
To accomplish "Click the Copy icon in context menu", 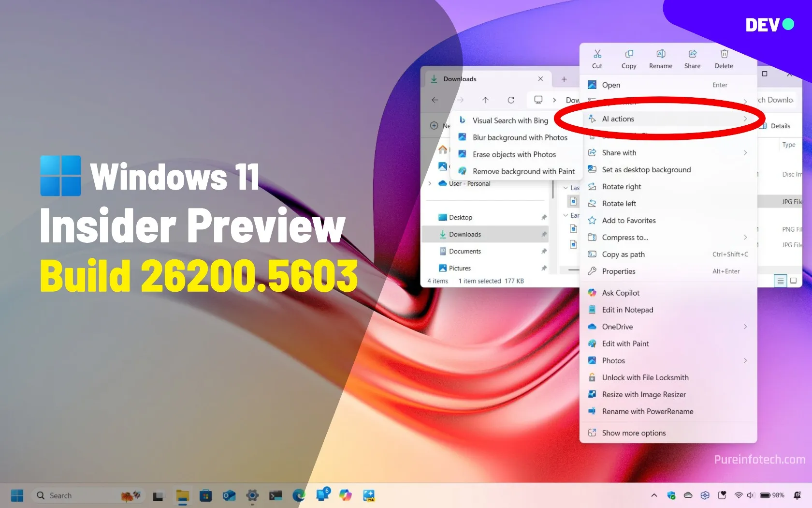I will 629,54.
